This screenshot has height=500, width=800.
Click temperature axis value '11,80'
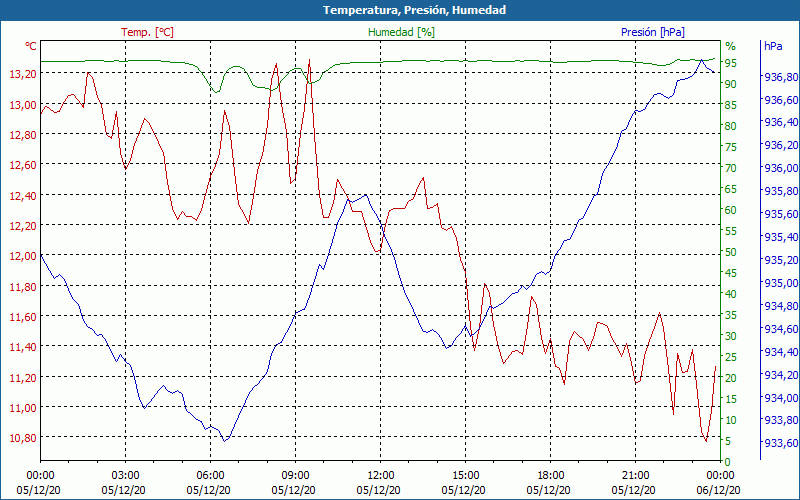point(23,286)
